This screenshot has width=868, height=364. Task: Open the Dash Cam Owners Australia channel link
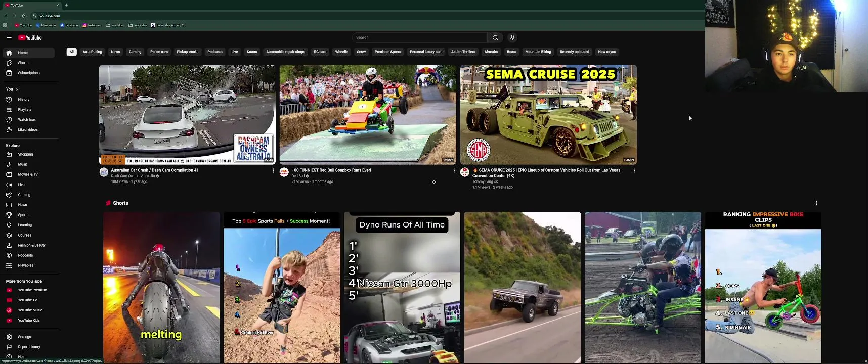pos(133,176)
